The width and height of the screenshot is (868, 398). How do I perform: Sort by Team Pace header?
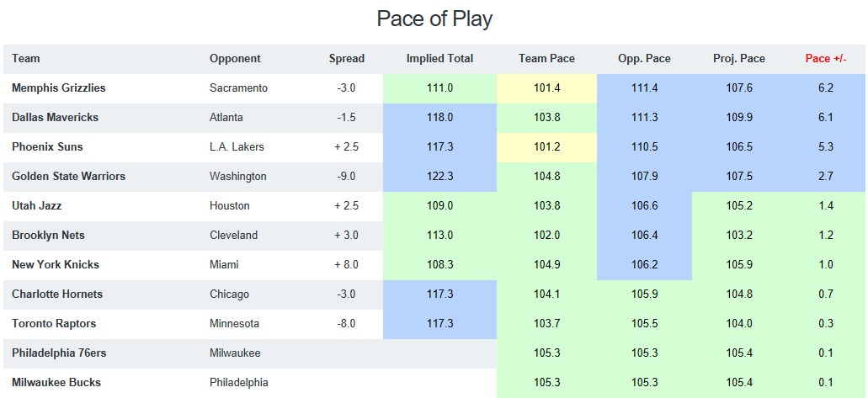546,59
